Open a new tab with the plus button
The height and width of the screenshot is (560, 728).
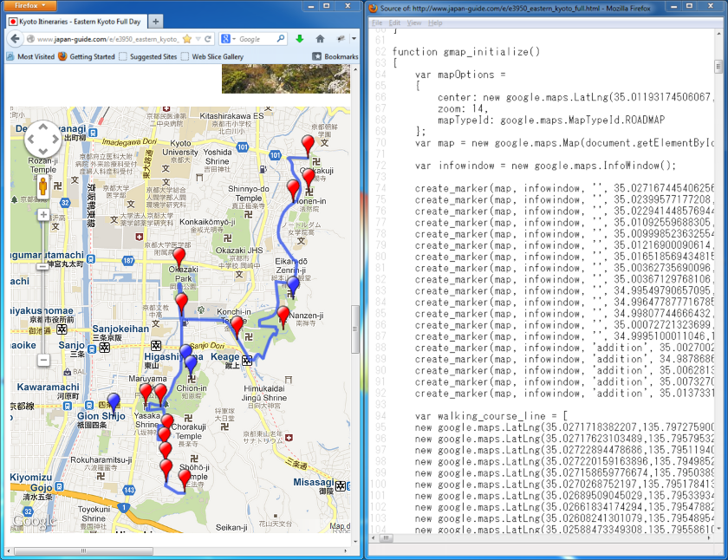coord(155,22)
